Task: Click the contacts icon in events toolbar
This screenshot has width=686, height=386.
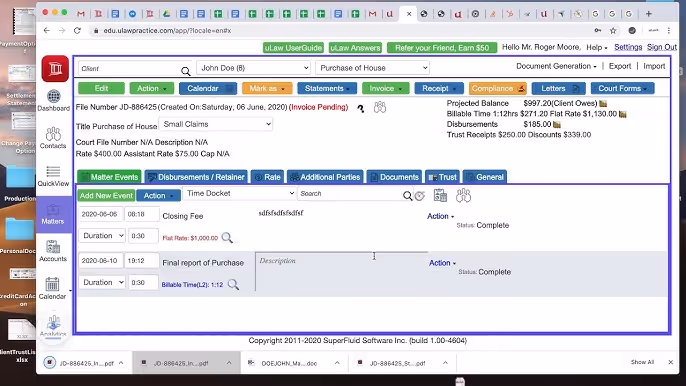Action: (x=463, y=196)
